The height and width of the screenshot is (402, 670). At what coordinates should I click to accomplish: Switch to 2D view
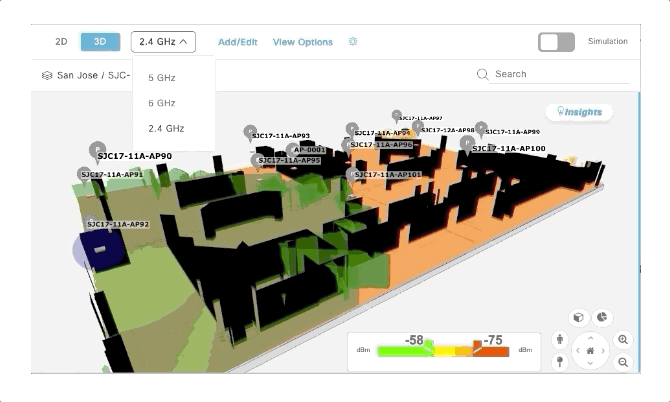[x=60, y=42]
